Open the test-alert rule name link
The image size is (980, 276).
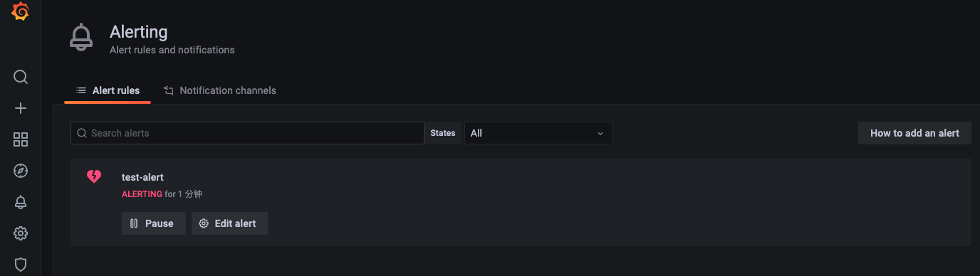pyautogui.click(x=142, y=177)
